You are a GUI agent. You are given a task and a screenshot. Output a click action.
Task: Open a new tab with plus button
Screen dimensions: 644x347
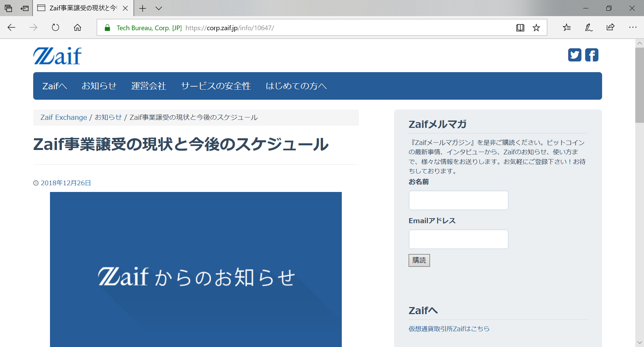143,8
